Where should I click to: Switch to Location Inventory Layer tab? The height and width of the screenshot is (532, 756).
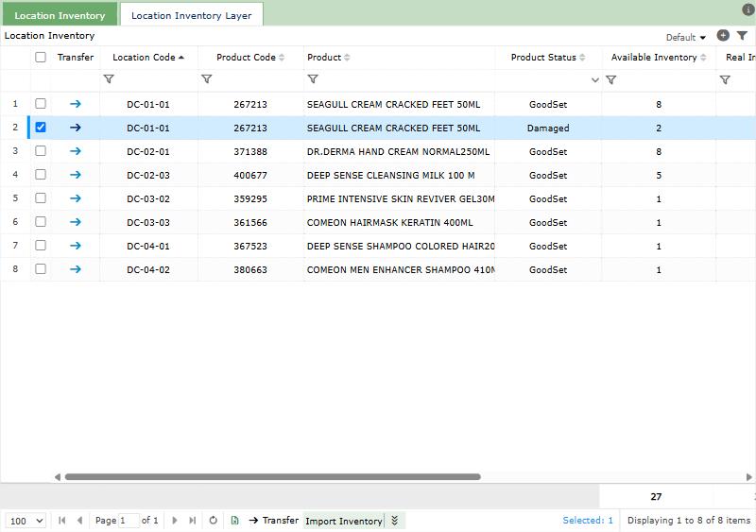click(192, 15)
